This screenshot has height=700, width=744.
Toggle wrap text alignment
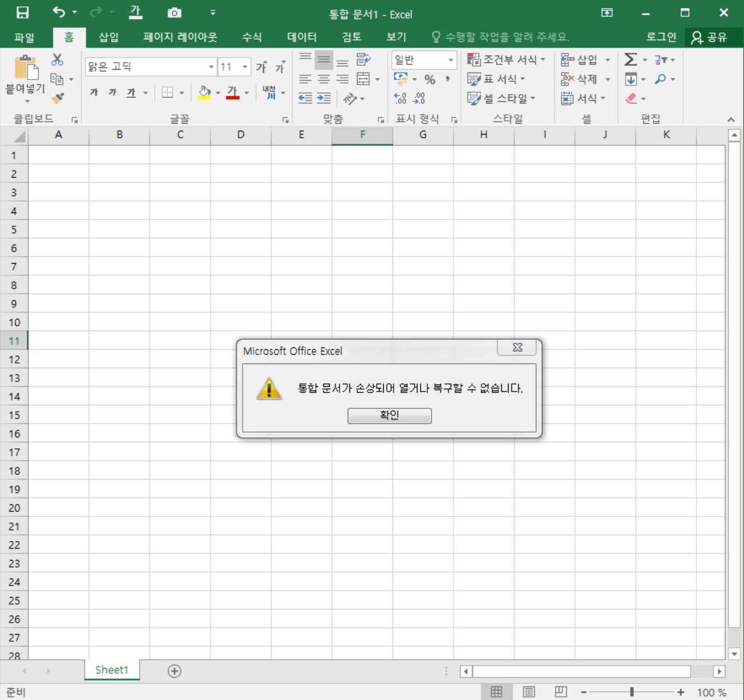coord(363,60)
